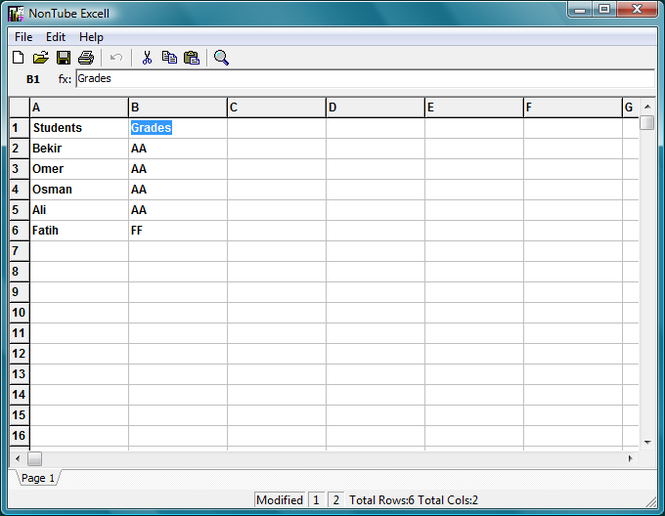Open Find with the magnifier icon

coord(221,58)
